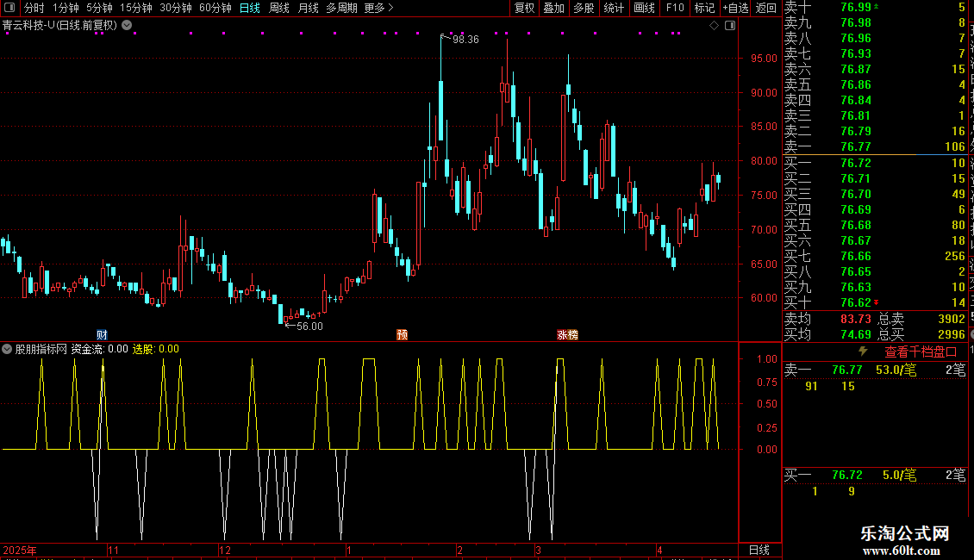Screen dimensions: 974x560
Task: Select the 日线 daily chart tab
Action: pos(250,8)
